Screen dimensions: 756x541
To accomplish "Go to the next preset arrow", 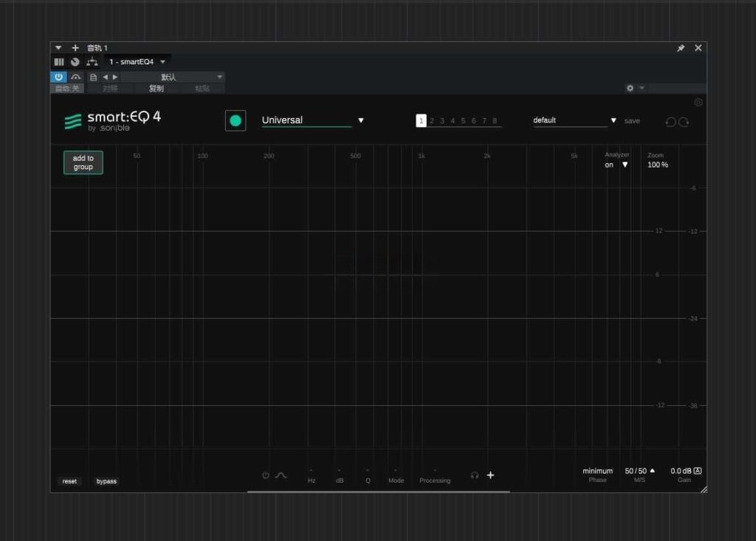I will pyautogui.click(x=114, y=77).
